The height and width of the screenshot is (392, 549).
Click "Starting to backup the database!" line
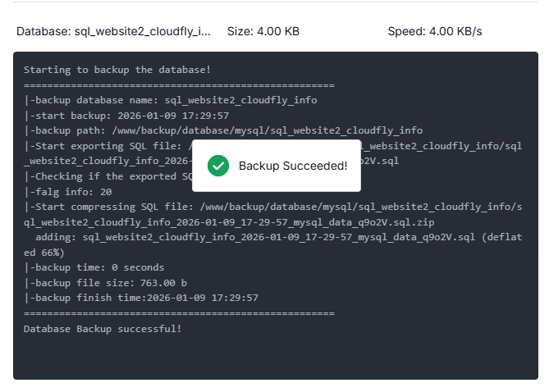coord(108,70)
